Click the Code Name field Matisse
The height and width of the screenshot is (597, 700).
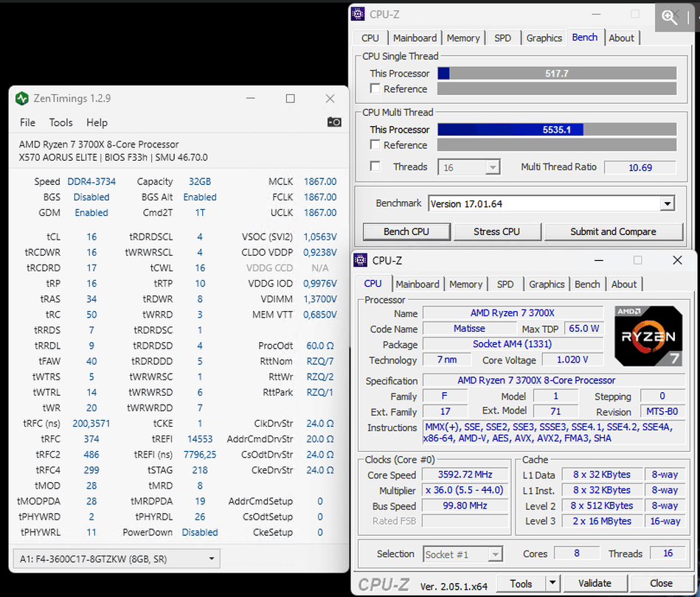469,329
